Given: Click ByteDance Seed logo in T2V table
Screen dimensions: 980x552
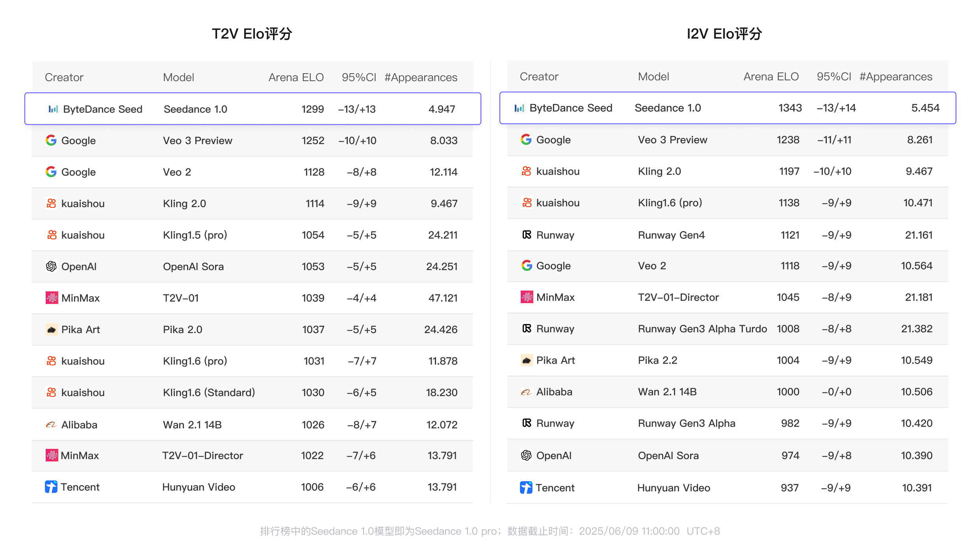Looking at the screenshot, I should 53,109.
